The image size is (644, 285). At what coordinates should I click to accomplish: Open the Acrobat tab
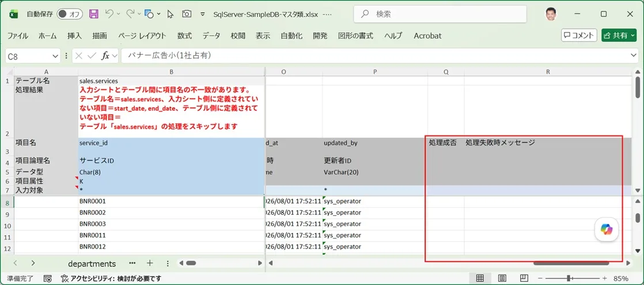(x=427, y=36)
